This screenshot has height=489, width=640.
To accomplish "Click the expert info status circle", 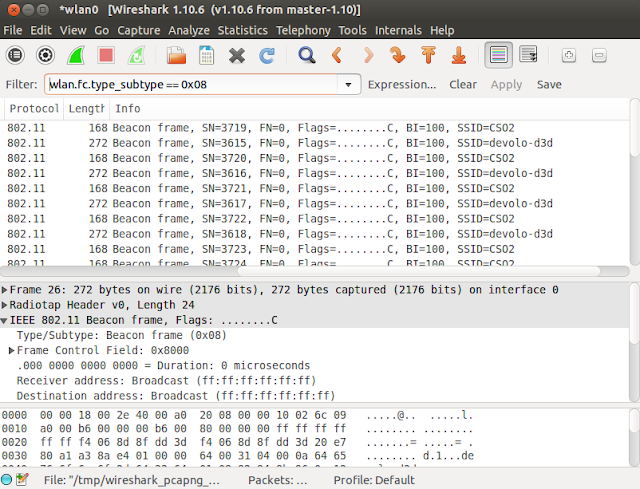I will click(x=7, y=480).
